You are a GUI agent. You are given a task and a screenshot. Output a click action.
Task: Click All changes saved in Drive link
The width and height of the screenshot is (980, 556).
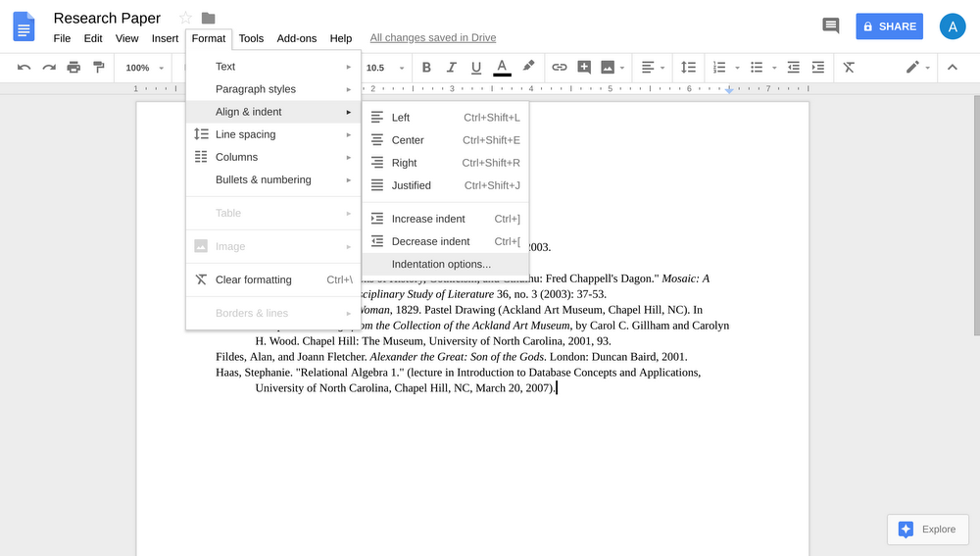(x=433, y=37)
